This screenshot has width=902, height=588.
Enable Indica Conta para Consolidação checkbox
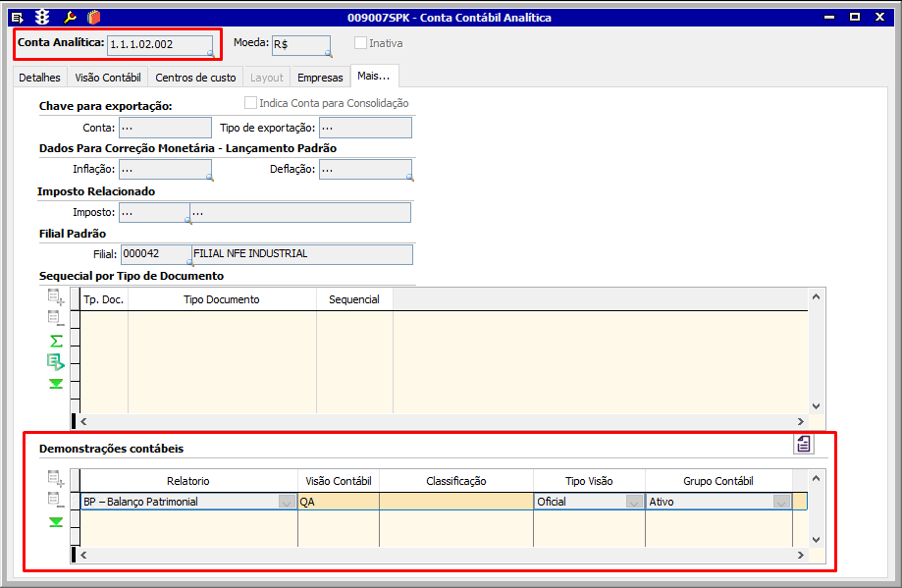pyautogui.click(x=251, y=103)
